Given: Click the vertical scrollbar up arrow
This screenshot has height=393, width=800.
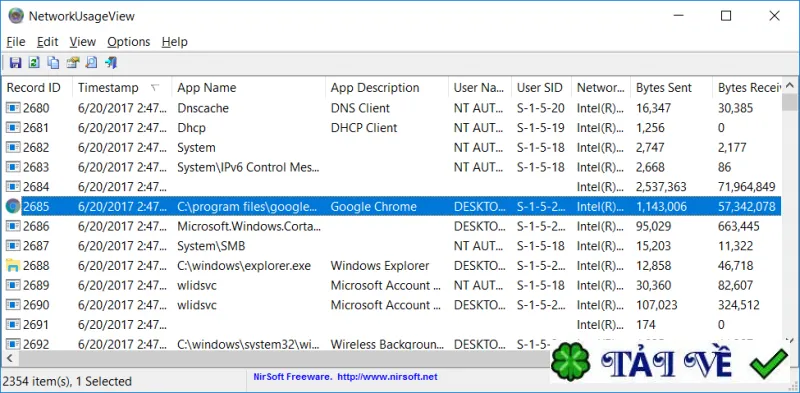Looking at the screenshot, I should point(790,86).
